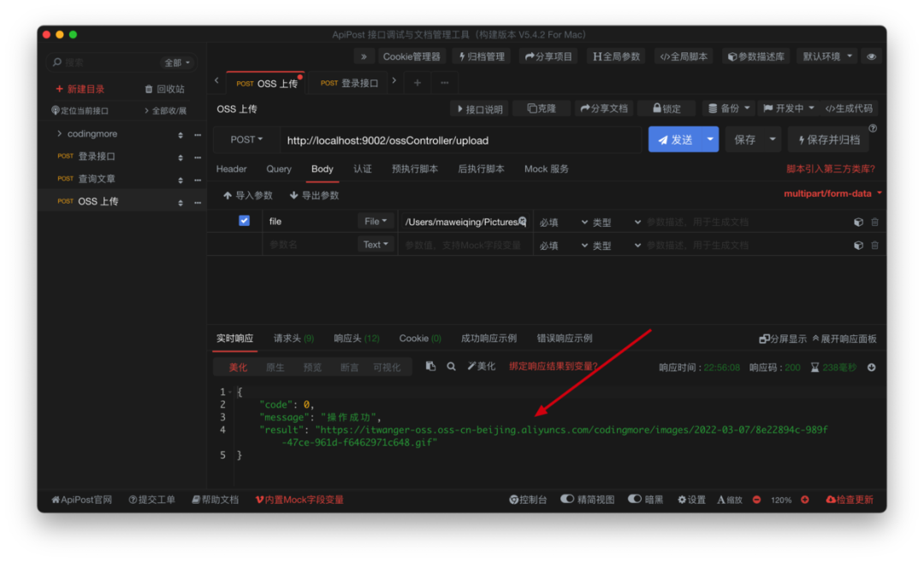
Task: Open more options for OSS 上传 item
Action: tap(198, 203)
